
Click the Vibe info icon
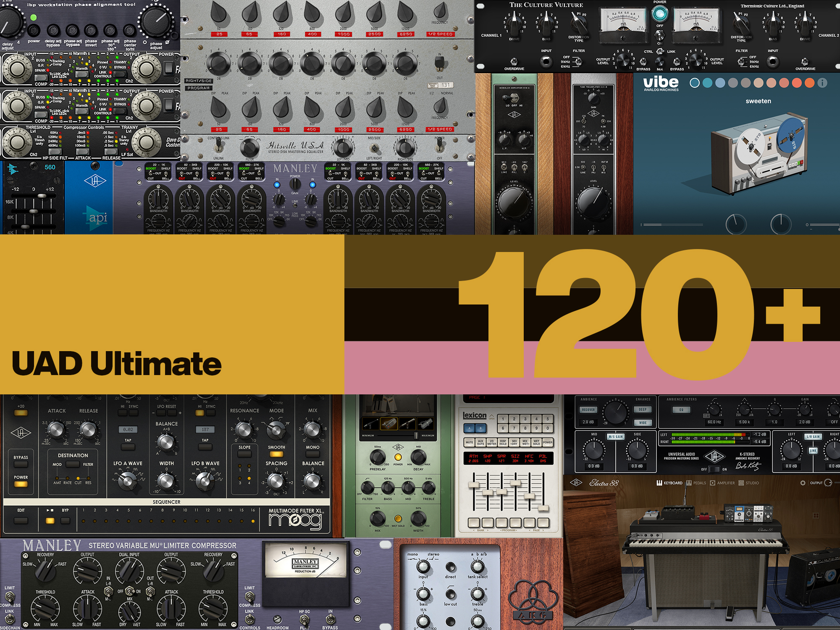[822, 83]
